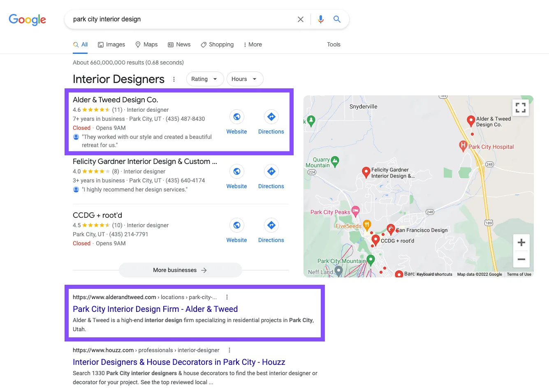This screenshot has width=549, height=392.
Task: Submit search with magnifying glass icon
Action: tap(337, 19)
